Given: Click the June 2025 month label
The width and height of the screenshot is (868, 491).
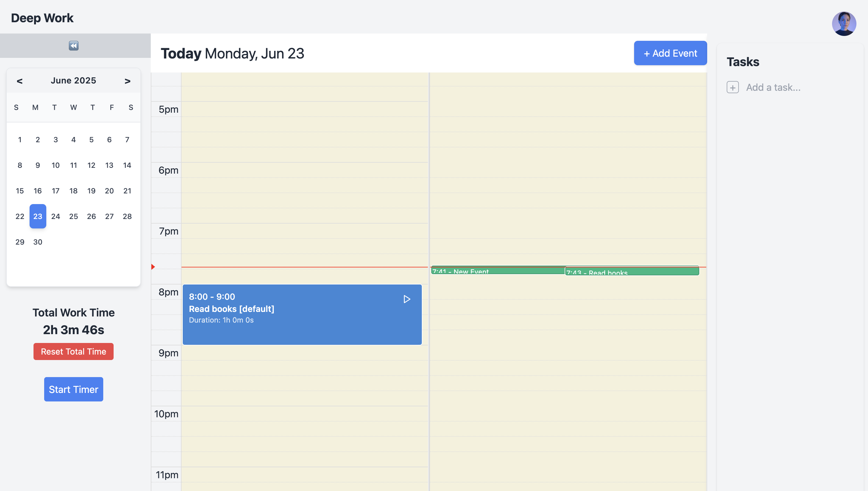Looking at the screenshot, I should [x=73, y=81].
